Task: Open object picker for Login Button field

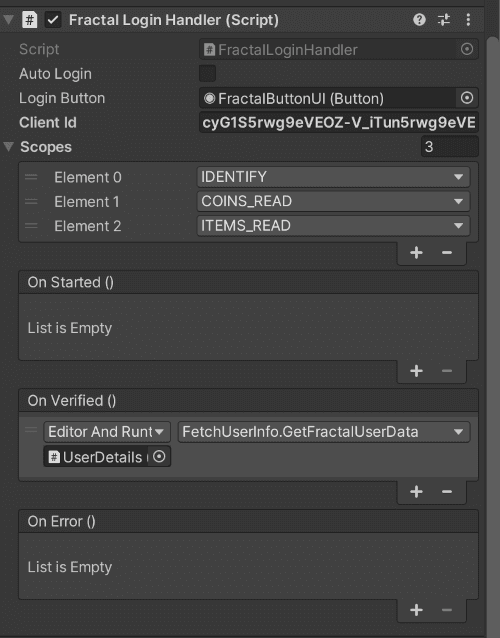Action: click(467, 98)
